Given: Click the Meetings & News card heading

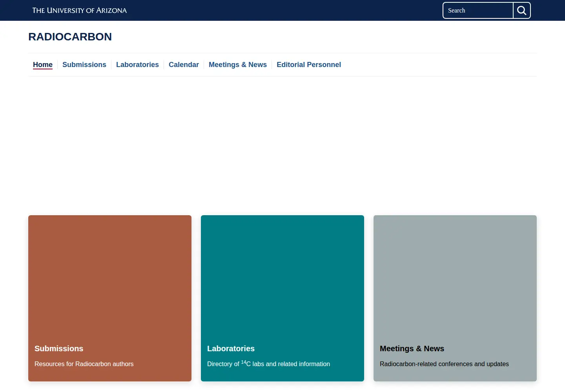Looking at the screenshot, I should [x=412, y=348].
